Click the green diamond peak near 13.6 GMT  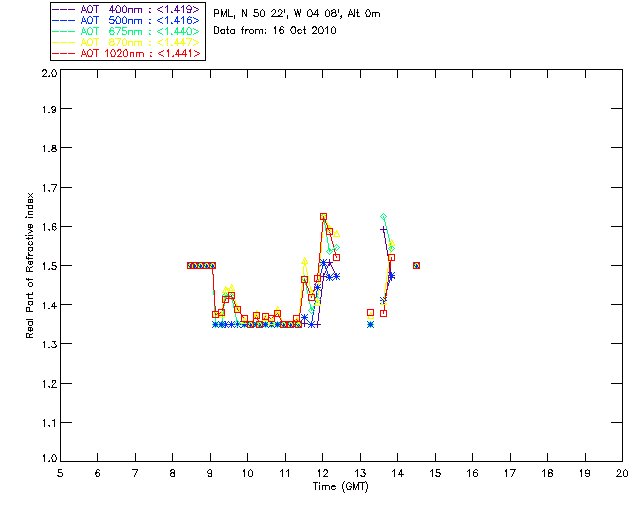click(383, 216)
